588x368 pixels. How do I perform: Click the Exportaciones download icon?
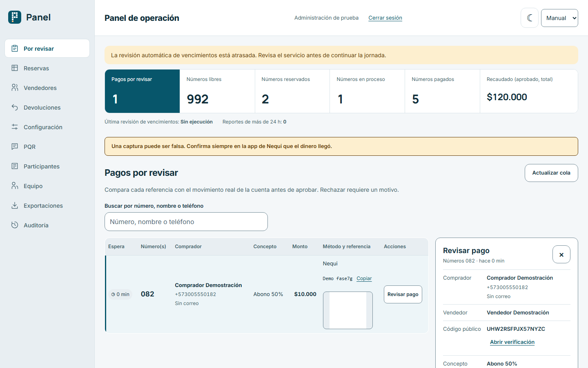[15, 205]
